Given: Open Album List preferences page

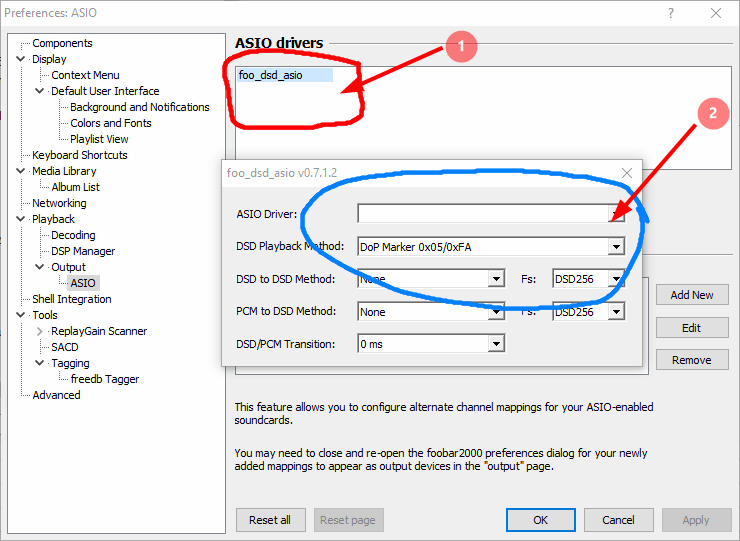Looking at the screenshot, I should click(76, 187).
